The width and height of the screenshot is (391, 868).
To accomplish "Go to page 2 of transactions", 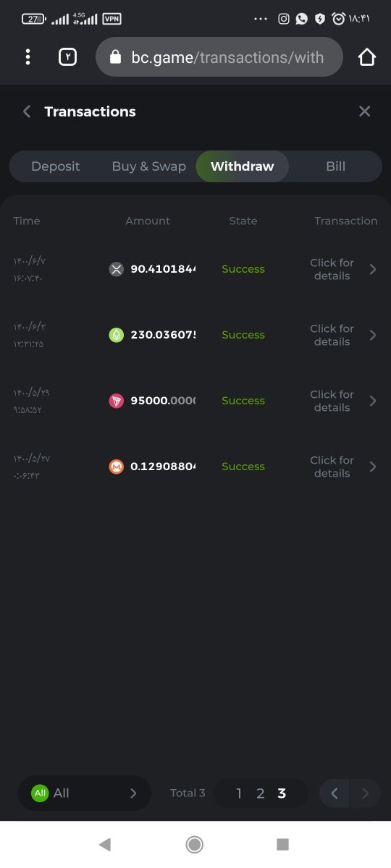I will pyautogui.click(x=261, y=793).
